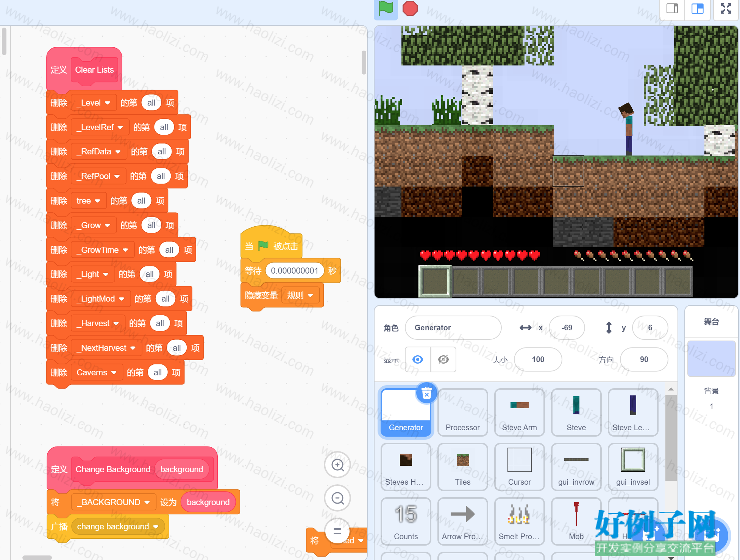Select first hotbar slot in game stage
The height and width of the screenshot is (560, 740).
pyautogui.click(x=435, y=281)
